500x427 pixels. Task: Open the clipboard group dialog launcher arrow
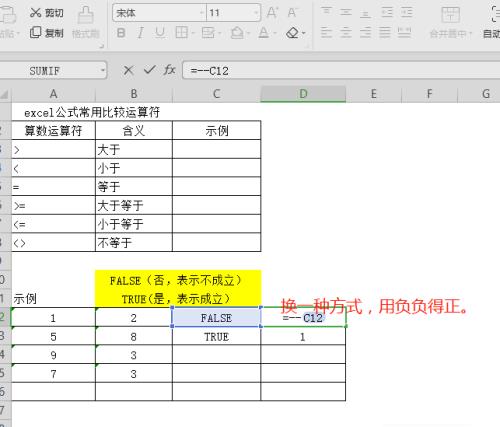[101, 46]
